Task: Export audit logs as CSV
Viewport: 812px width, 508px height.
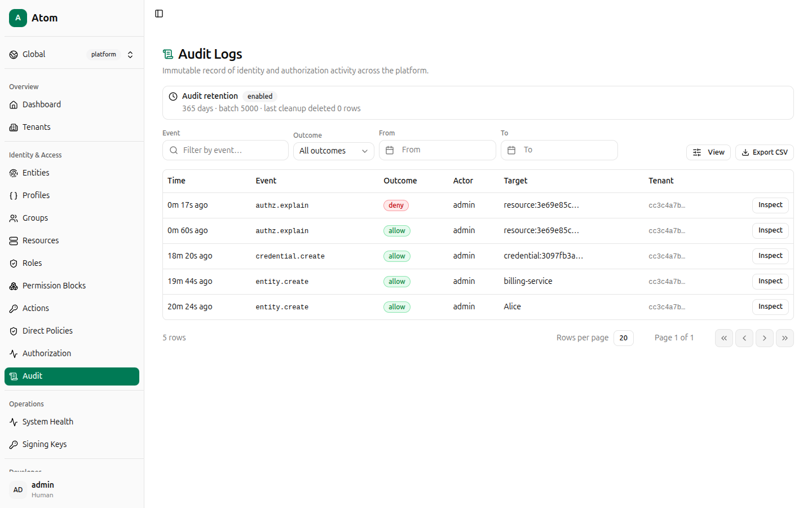Action: coord(765,152)
